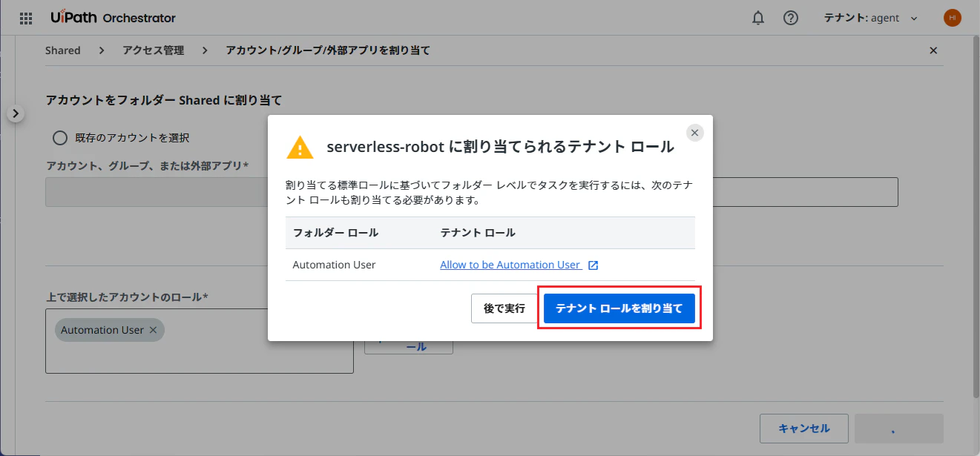Open the notifications bell

click(758, 18)
